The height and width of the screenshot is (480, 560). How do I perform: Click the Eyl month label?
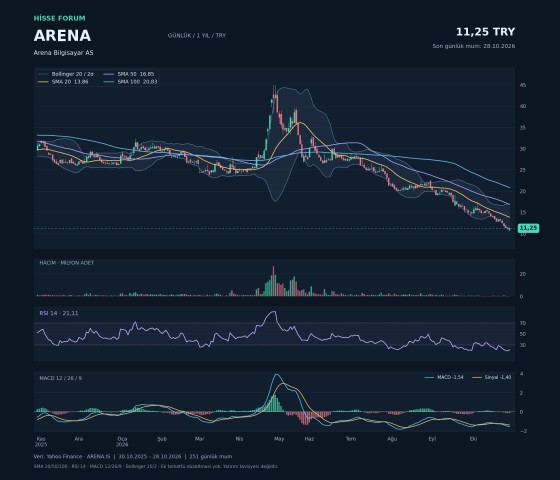coord(432,439)
